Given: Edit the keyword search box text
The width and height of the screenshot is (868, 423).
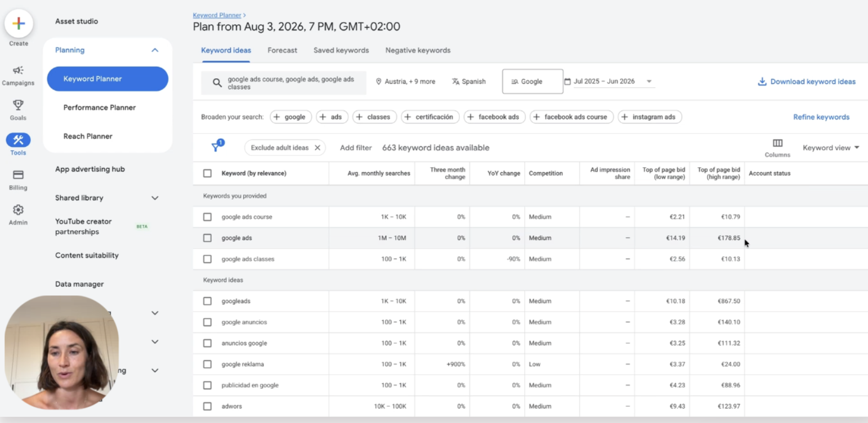Looking at the screenshot, I should (292, 83).
